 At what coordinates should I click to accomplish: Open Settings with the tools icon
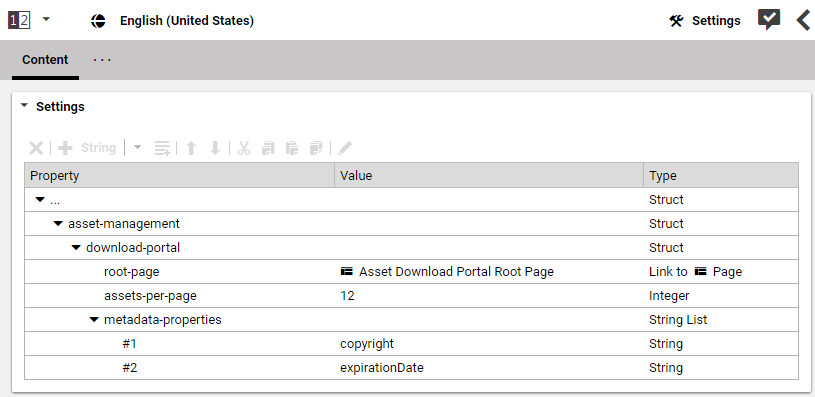point(705,21)
